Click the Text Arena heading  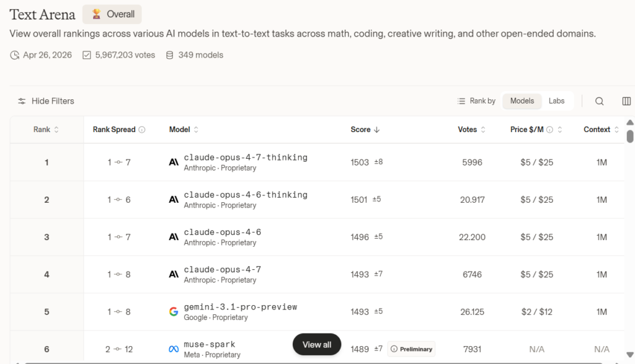click(43, 15)
